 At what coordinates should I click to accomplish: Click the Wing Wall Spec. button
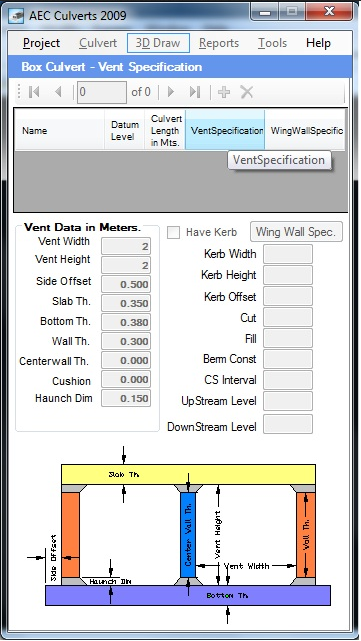coord(296,232)
